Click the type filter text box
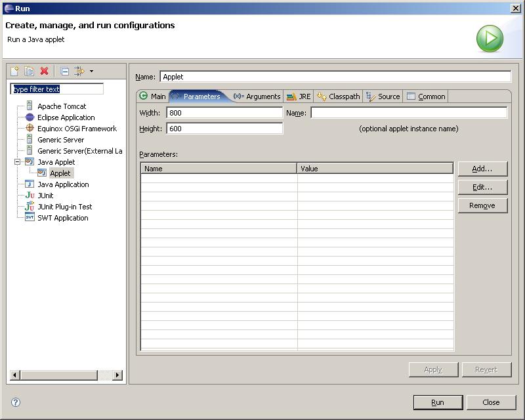This screenshot has height=420, width=525. point(57,89)
